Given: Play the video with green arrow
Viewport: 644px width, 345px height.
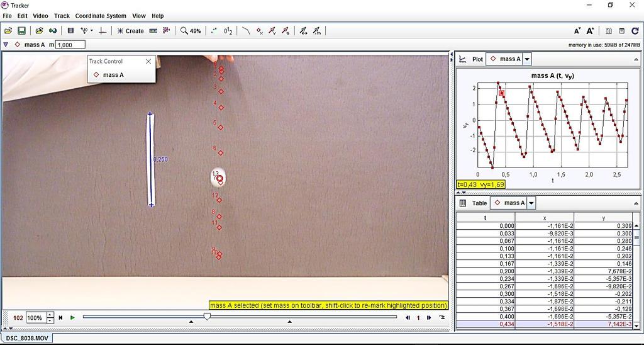Looking at the screenshot, I should 73,317.
